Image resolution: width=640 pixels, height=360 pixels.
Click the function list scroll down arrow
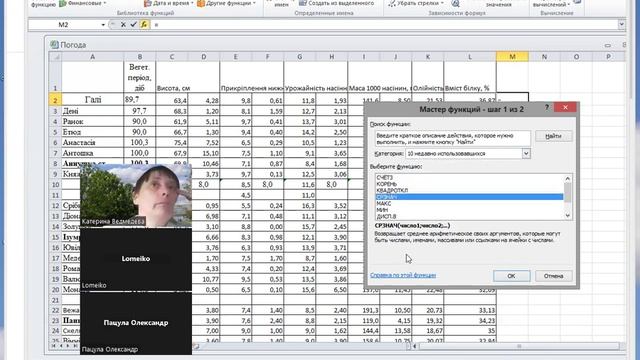click(x=567, y=216)
